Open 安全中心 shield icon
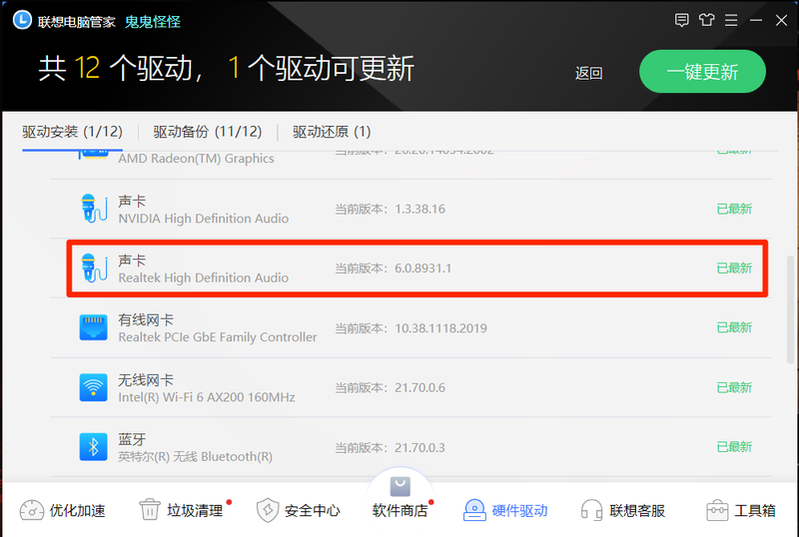The height and width of the screenshot is (537, 799). [x=268, y=510]
